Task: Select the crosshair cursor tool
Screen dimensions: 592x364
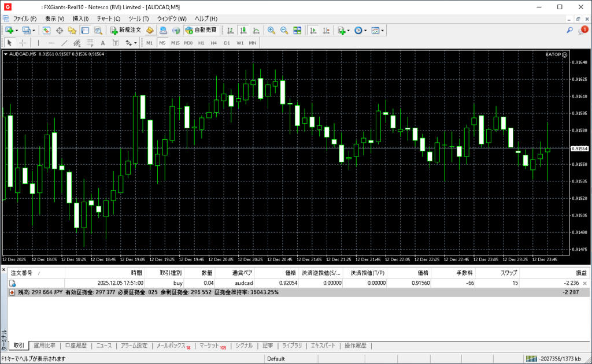Action: point(23,43)
